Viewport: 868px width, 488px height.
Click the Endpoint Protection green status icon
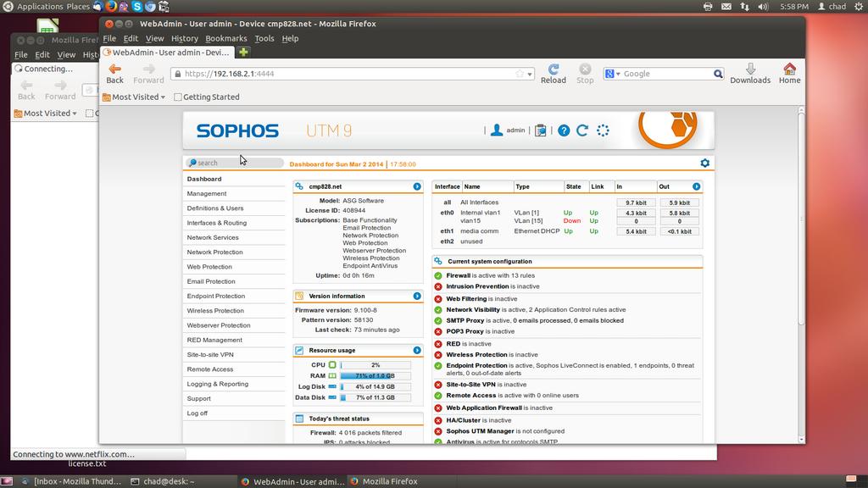coord(438,366)
